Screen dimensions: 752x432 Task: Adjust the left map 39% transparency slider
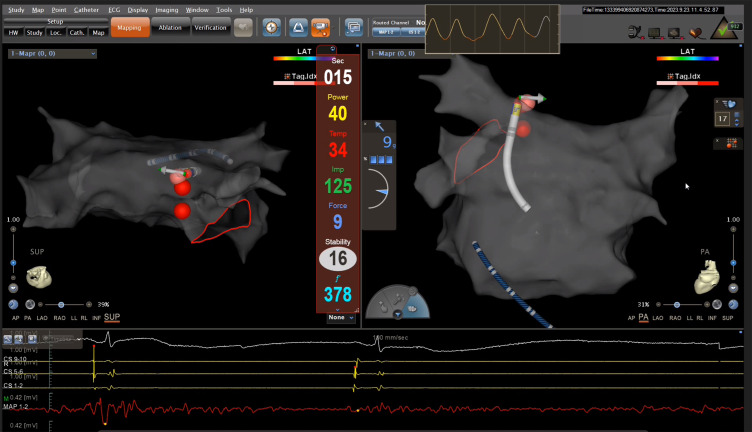(62, 304)
